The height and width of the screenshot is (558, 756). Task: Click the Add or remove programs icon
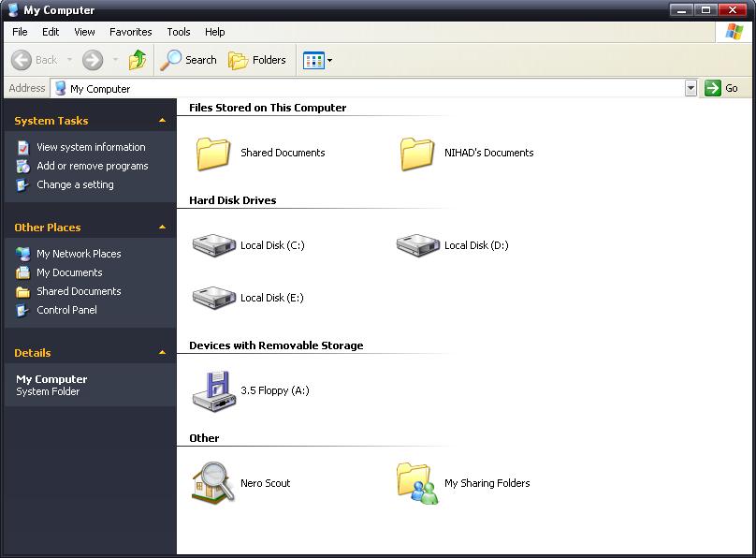tap(22, 167)
